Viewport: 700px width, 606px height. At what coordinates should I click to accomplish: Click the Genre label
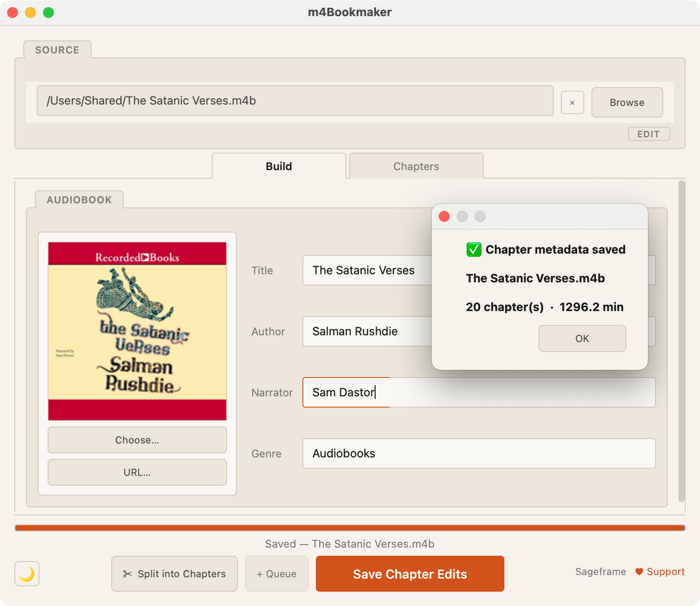(267, 453)
